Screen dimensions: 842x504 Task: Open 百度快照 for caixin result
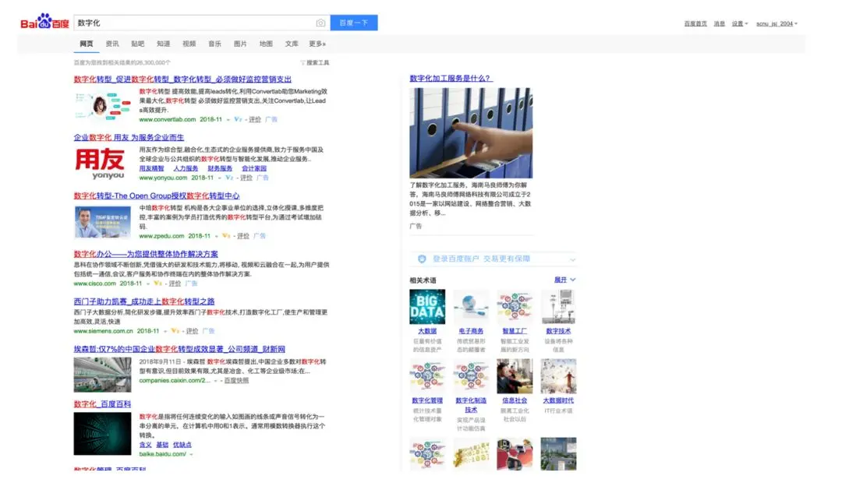click(x=236, y=381)
